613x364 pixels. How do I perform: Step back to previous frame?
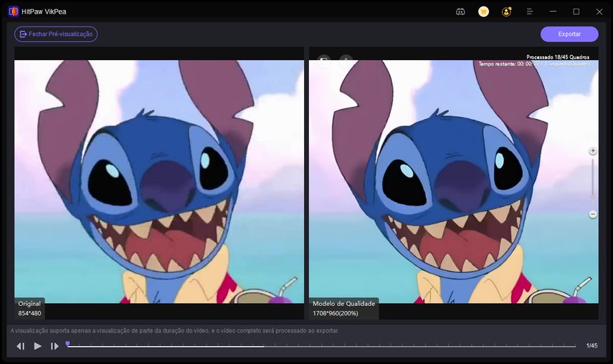[x=21, y=346]
